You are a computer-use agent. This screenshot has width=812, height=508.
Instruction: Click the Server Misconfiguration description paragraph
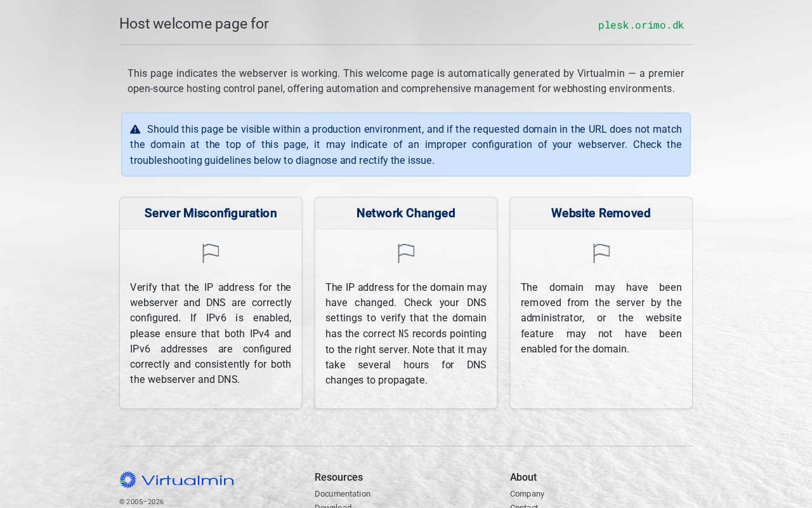pos(211,333)
